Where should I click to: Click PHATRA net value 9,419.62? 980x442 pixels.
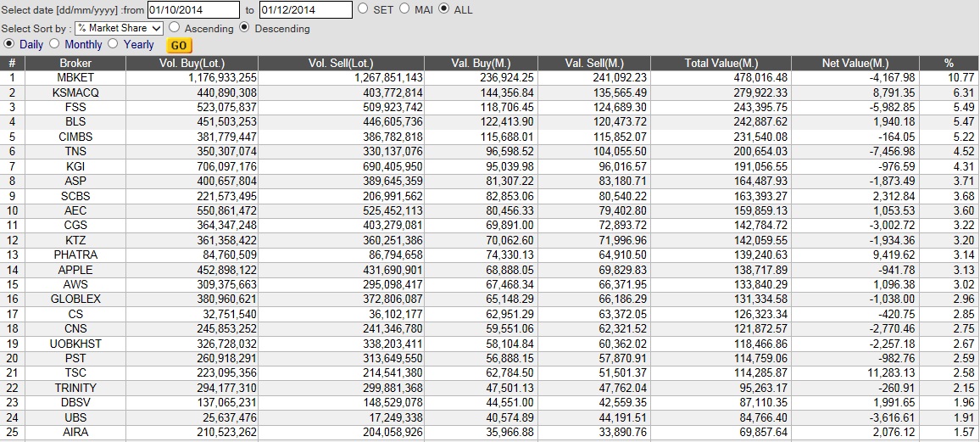892,255
